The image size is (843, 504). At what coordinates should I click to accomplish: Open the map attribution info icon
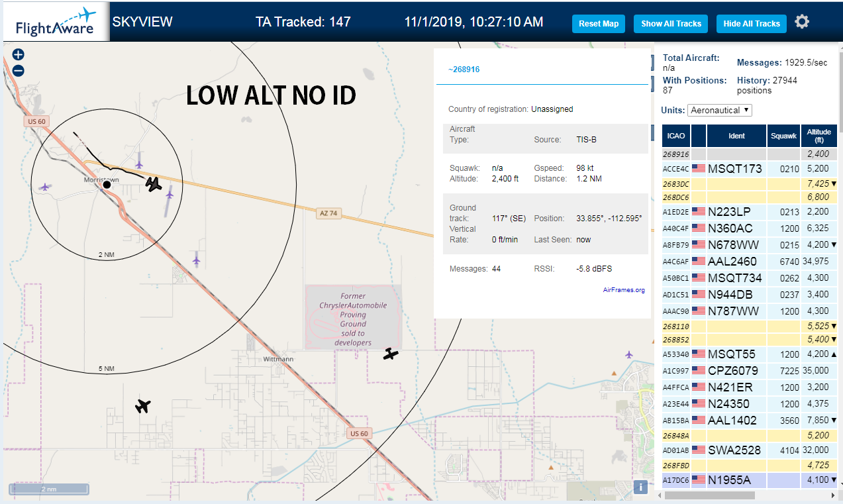(x=640, y=487)
